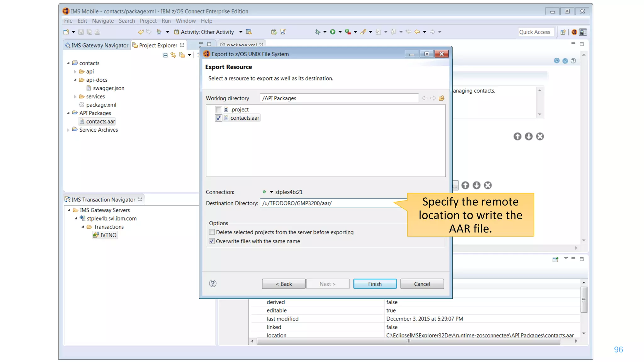Click Link with Editor in Project Explorer
The width and height of the screenshot is (644, 362).
173,55
